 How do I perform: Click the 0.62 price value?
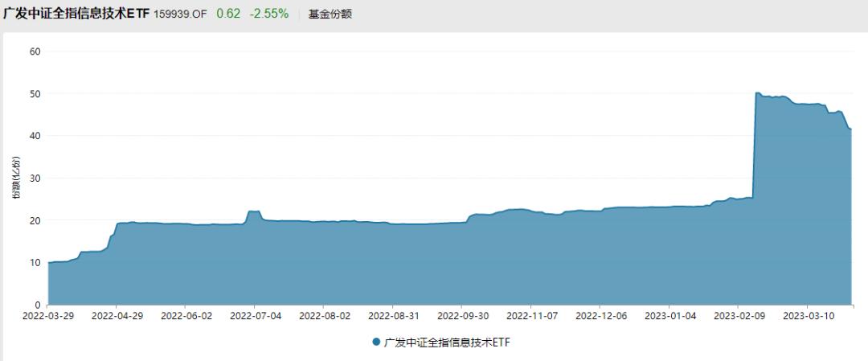(x=228, y=14)
